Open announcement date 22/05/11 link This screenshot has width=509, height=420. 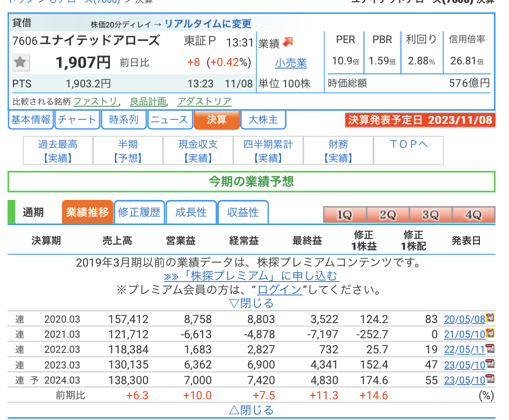[x=465, y=349]
